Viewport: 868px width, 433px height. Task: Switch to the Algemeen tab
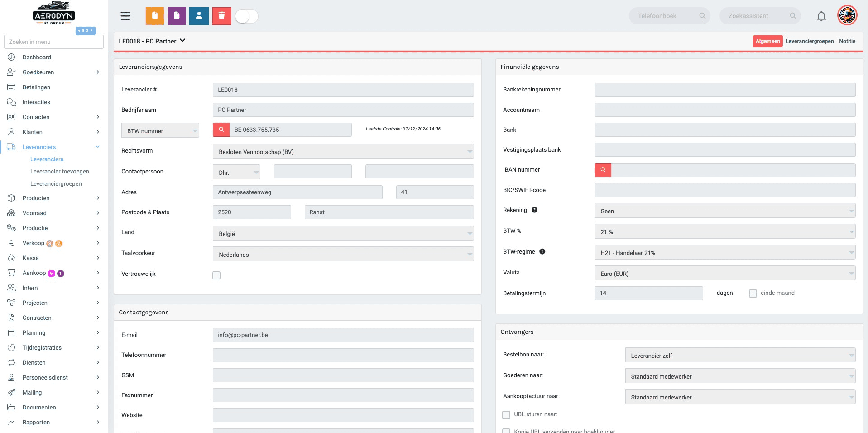(x=768, y=41)
